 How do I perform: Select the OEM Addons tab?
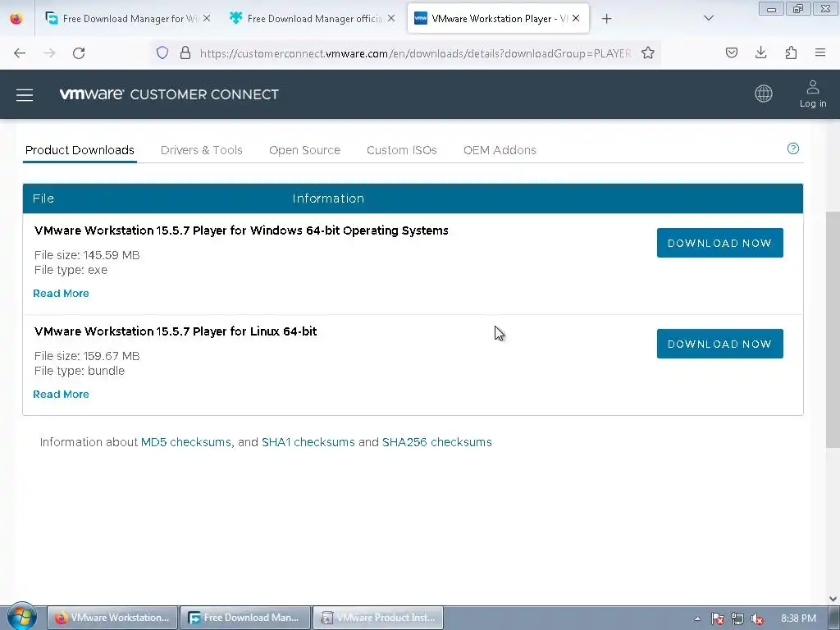pos(500,150)
